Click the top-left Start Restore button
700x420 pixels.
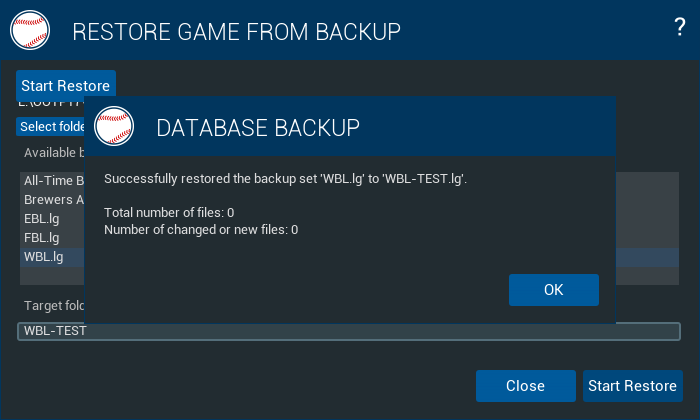66,85
